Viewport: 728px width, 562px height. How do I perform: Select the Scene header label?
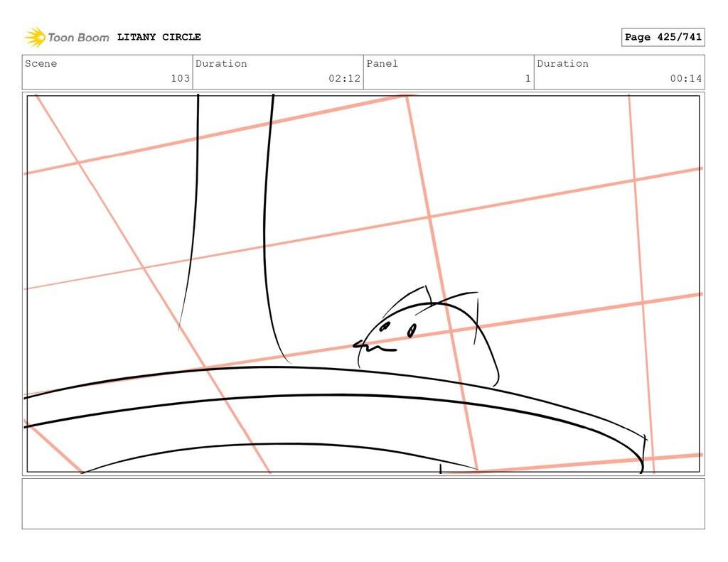coord(41,63)
